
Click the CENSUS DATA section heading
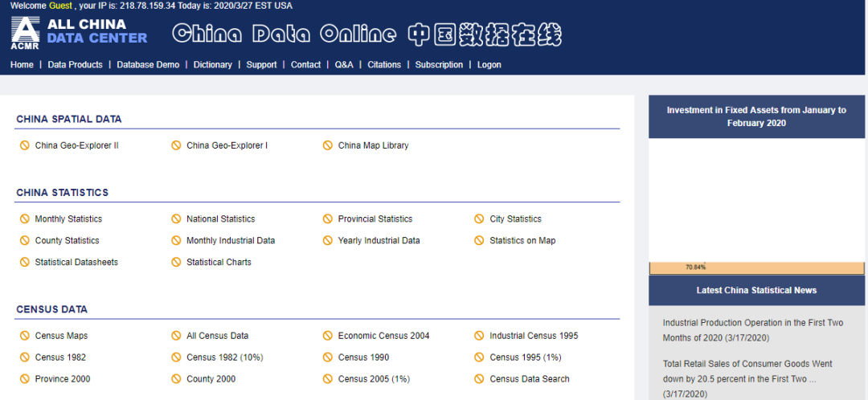click(52, 310)
